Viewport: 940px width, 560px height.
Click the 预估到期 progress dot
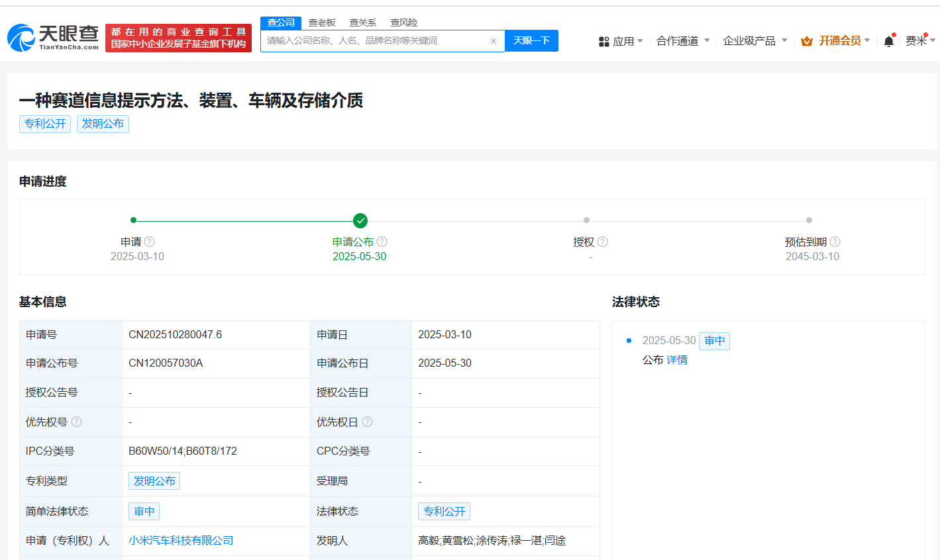click(x=809, y=220)
